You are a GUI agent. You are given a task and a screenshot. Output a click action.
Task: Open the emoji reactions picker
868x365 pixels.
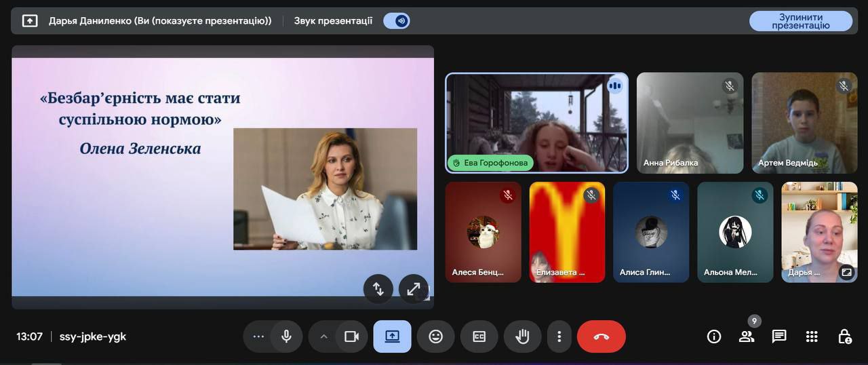435,337
